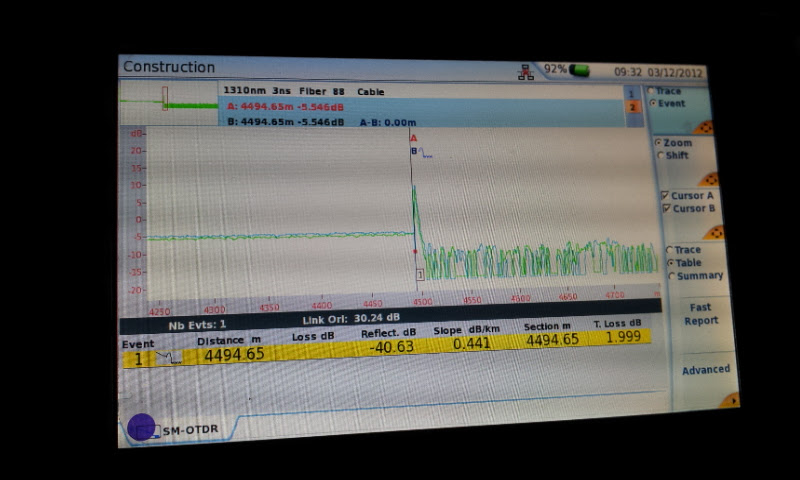Select the Event radio option
The width and height of the screenshot is (800, 480).
[654, 103]
